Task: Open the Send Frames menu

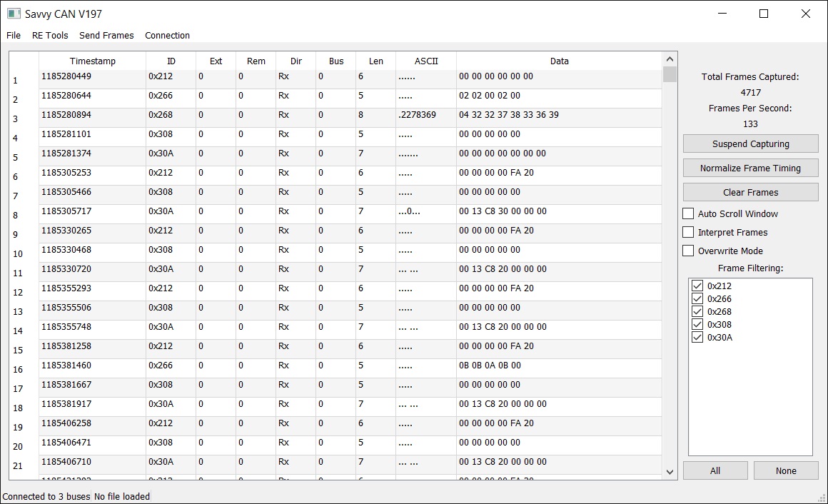Action: 106,35
